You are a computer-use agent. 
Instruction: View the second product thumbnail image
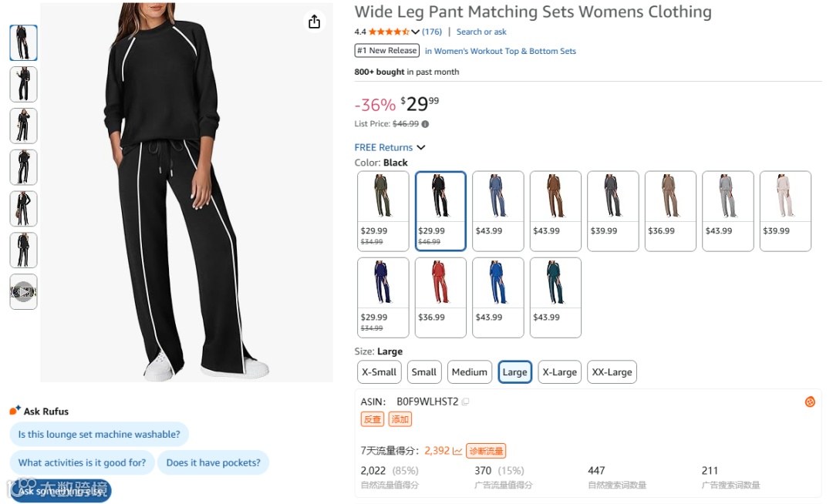point(23,84)
